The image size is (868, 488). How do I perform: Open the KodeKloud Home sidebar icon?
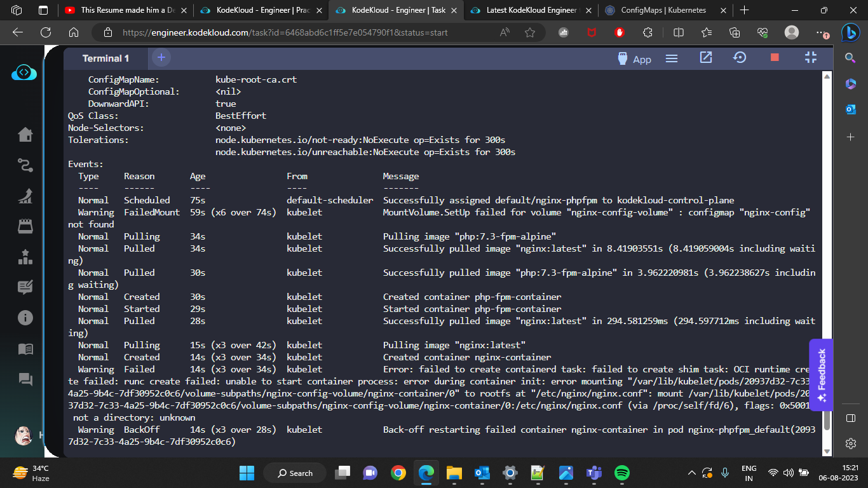(25, 135)
